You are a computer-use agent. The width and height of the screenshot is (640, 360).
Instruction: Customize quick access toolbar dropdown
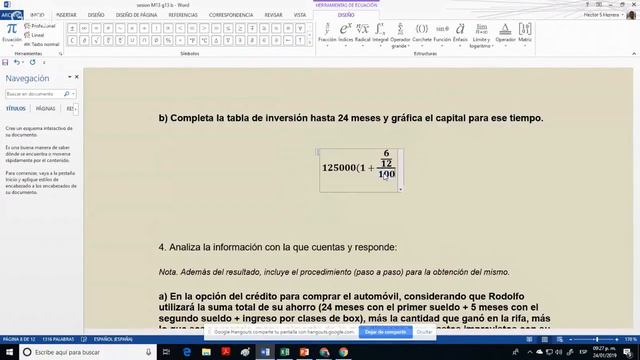(x=44, y=62)
